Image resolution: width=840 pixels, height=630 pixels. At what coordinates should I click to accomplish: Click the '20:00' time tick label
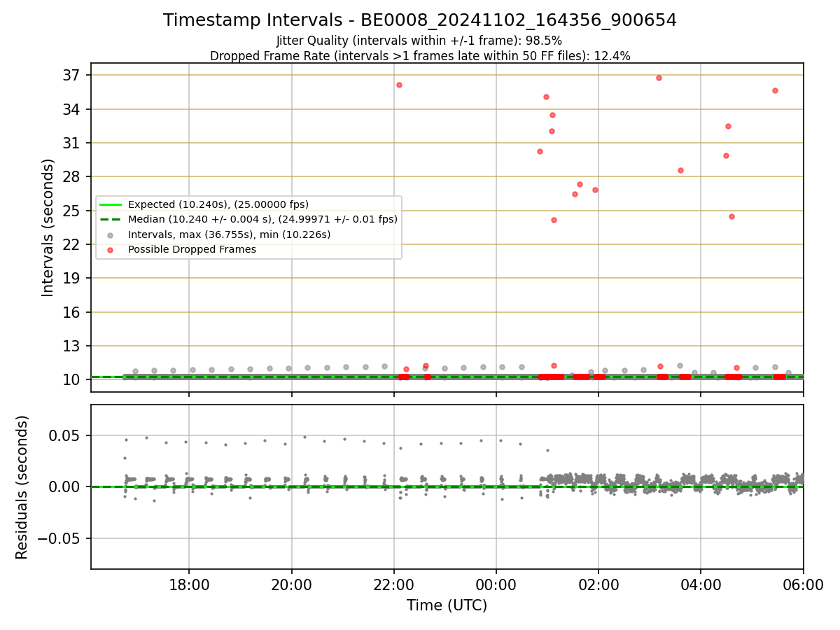click(x=291, y=584)
